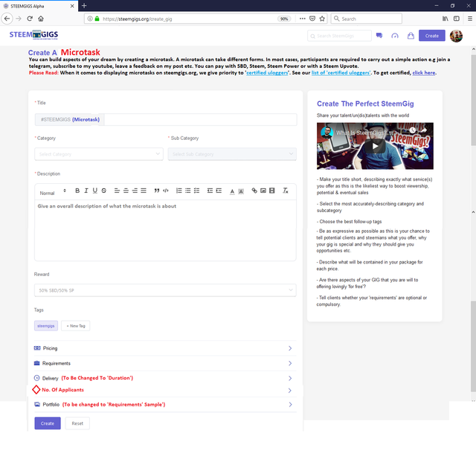Start an ordered numbered list
476x454 pixels.
pos(179,191)
